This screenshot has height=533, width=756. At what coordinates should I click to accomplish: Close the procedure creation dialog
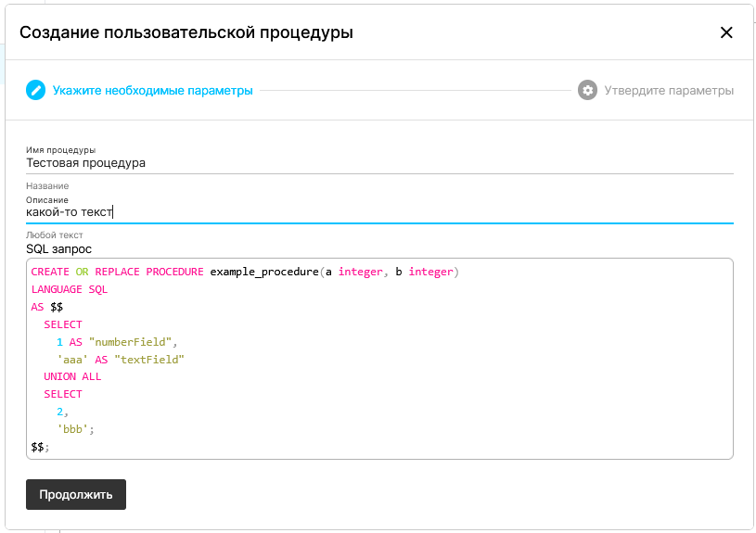(726, 32)
